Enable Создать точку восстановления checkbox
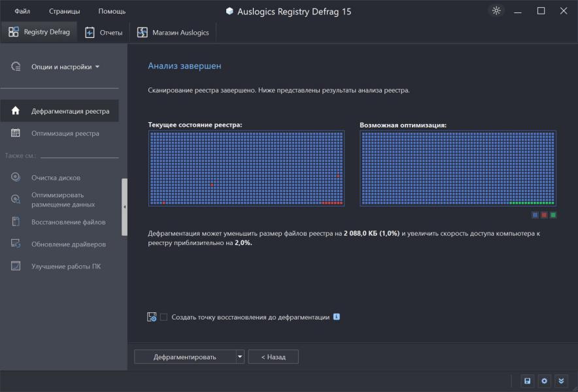The height and width of the screenshot is (392, 578). coord(163,318)
